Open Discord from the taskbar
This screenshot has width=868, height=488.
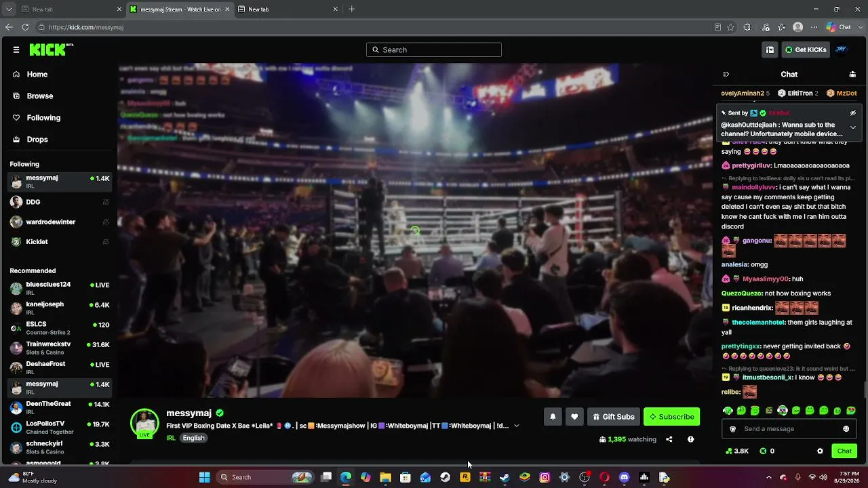pos(625,477)
